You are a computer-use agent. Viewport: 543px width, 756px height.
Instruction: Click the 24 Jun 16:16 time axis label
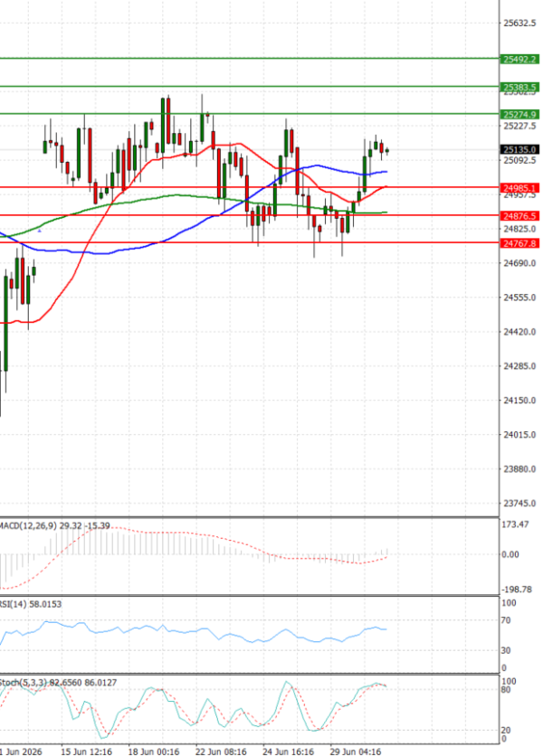tap(288, 751)
